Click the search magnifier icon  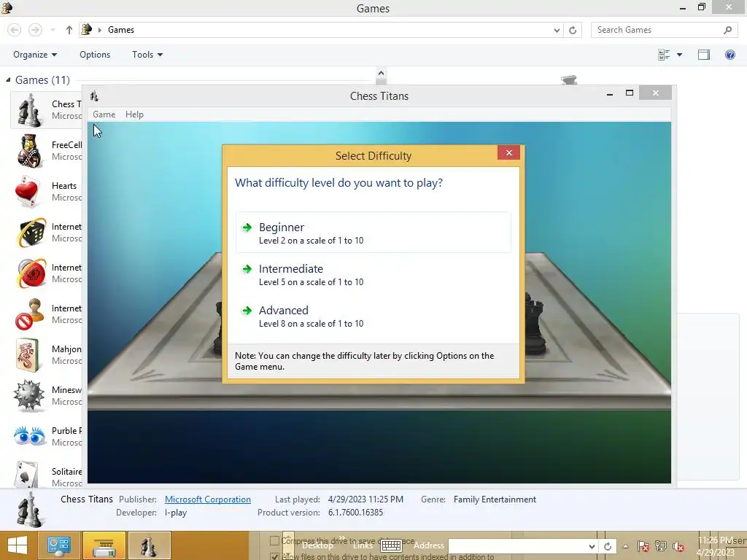point(727,30)
